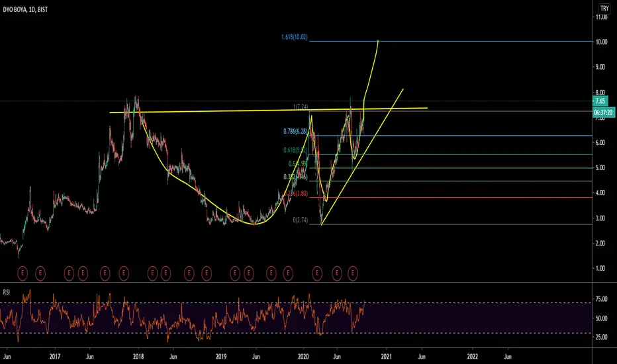Click the 75.00 RSI axis value

click(x=601, y=299)
